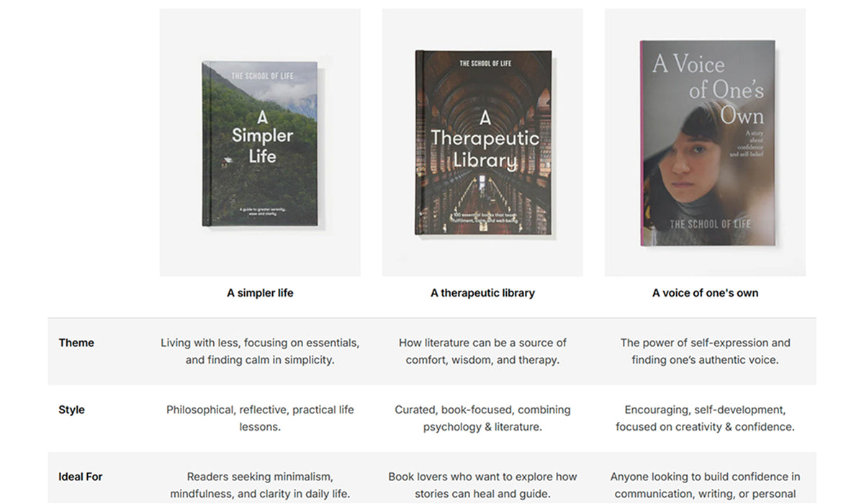The width and height of the screenshot is (864, 504).
Task: Click ideal-for text about readers seeking minimalism
Action: [x=260, y=485]
